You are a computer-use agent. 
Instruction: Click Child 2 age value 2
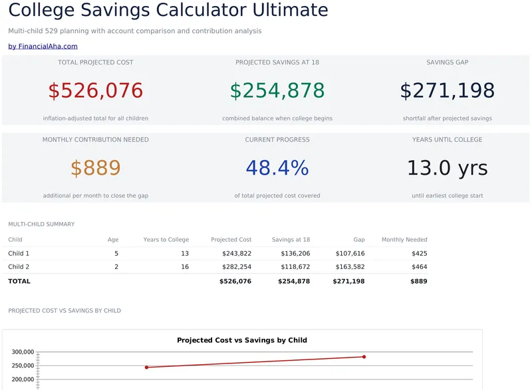[116, 267]
